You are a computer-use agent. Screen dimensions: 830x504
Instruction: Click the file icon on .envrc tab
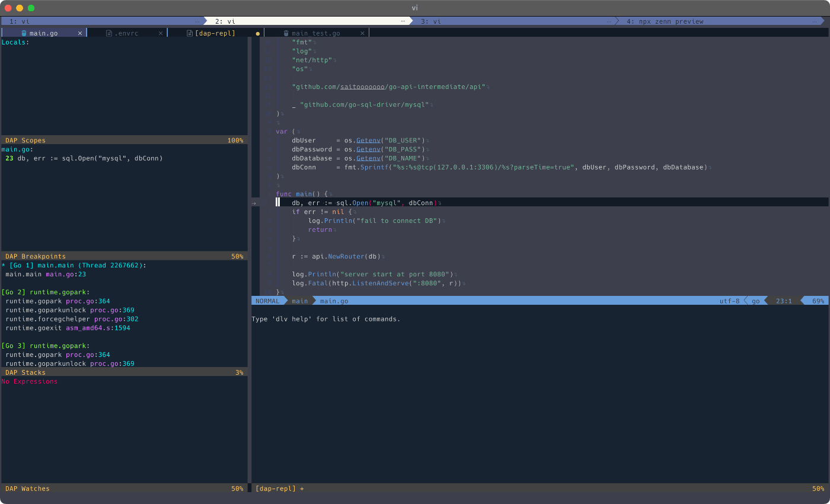(x=109, y=33)
